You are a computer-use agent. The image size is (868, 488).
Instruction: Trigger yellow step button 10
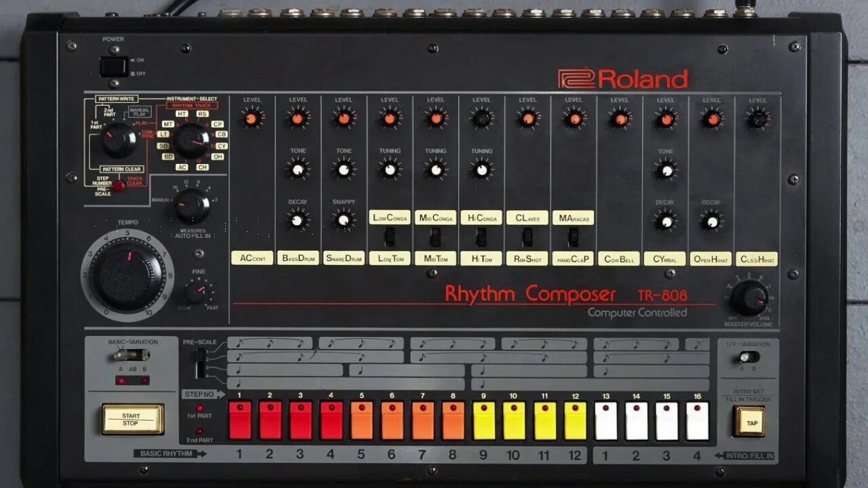[x=514, y=420]
